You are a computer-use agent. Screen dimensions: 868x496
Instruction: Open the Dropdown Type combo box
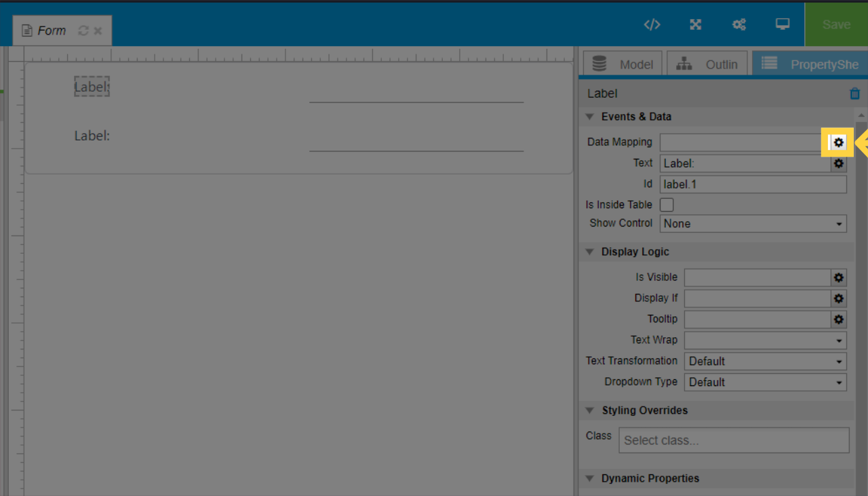coord(765,383)
